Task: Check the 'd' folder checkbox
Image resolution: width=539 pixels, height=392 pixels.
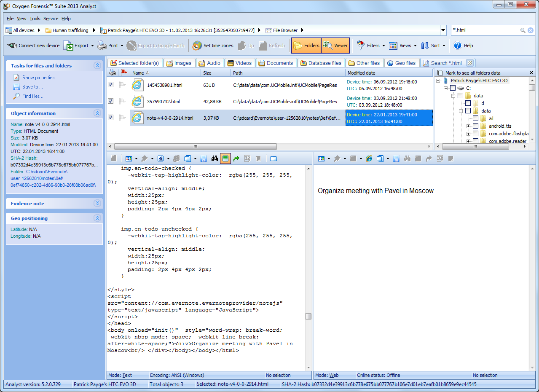Action: click(468, 103)
